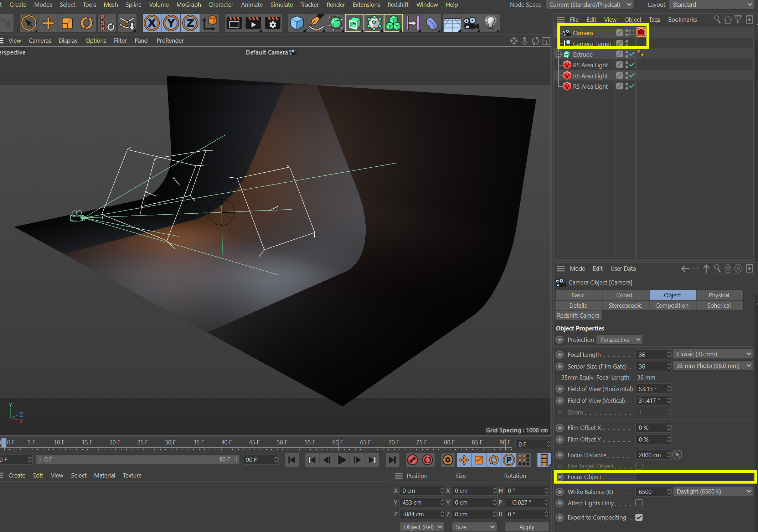Select the Rotate tool icon
Screen dimensions: 758x532
point(87,24)
